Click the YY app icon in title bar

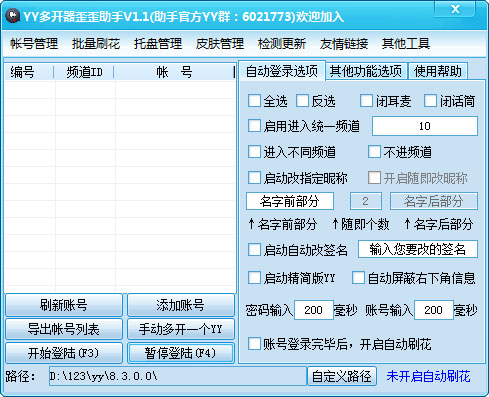(13, 16)
